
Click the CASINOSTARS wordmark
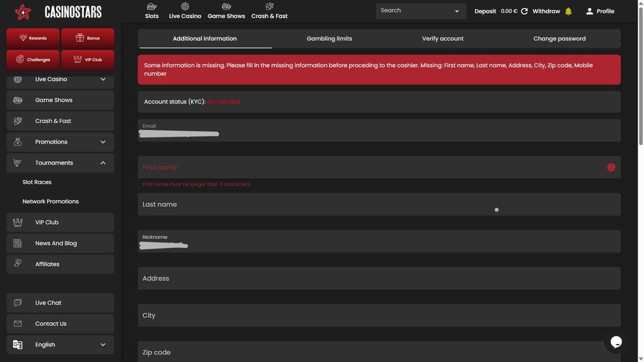[73, 12]
